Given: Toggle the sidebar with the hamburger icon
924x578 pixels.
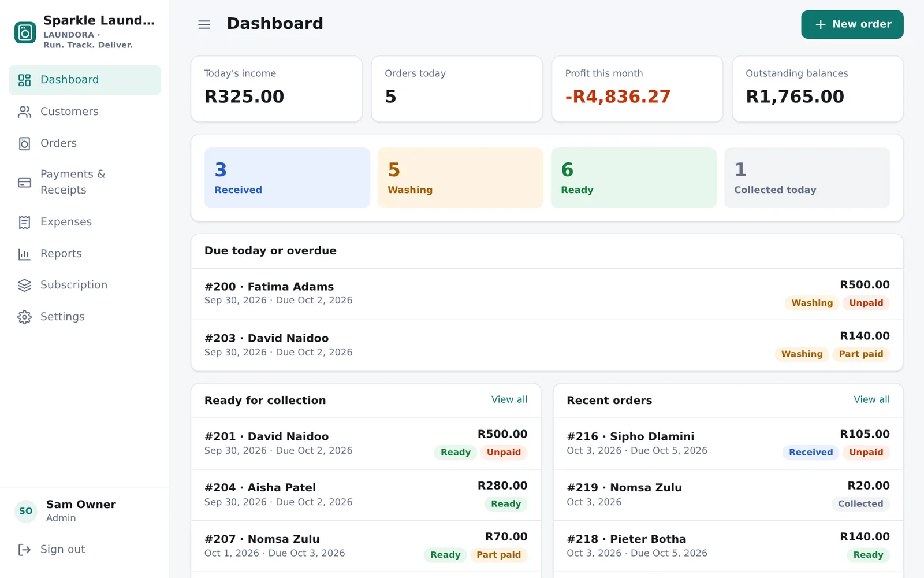Looking at the screenshot, I should click(204, 24).
